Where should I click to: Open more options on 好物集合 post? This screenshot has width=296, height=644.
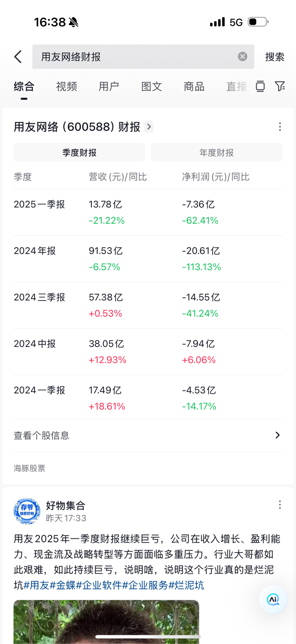pyautogui.click(x=280, y=505)
